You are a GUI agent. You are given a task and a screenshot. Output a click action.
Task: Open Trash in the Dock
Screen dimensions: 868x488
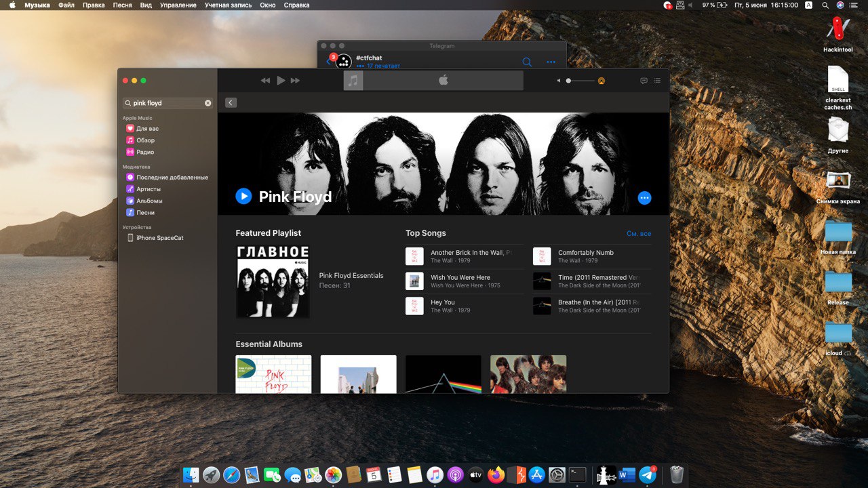676,475
